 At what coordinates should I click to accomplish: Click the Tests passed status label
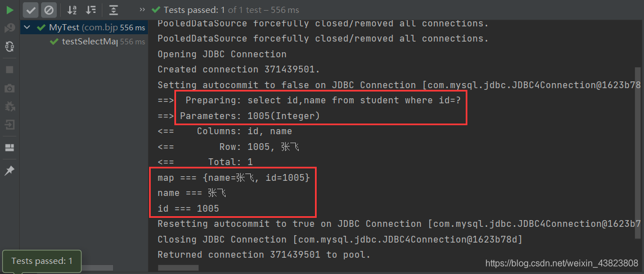(x=232, y=10)
